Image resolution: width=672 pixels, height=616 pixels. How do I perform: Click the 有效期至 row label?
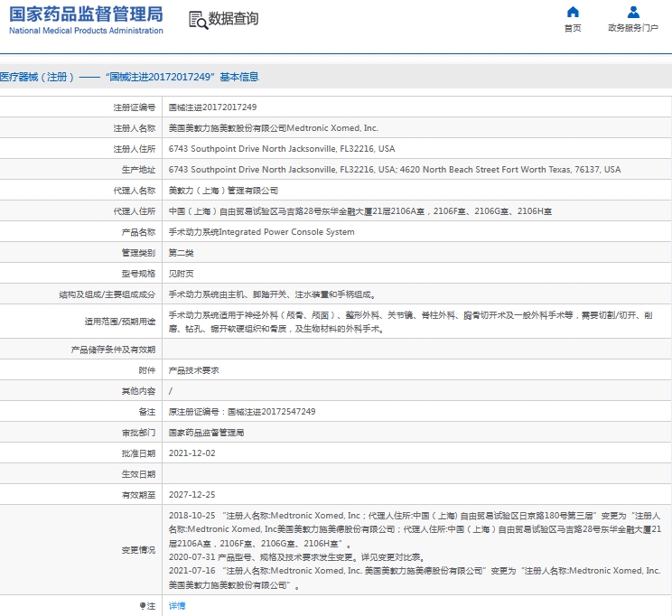coord(138,495)
